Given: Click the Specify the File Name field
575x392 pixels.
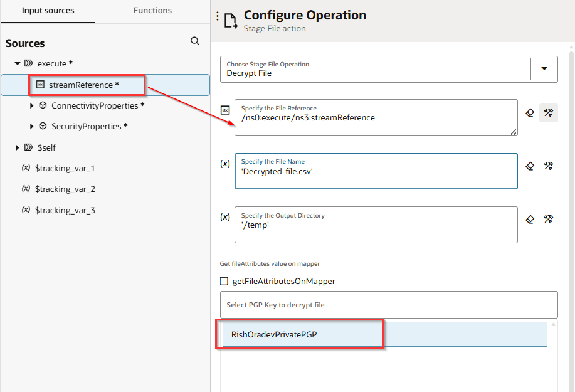Looking at the screenshot, I should pyautogui.click(x=376, y=172).
